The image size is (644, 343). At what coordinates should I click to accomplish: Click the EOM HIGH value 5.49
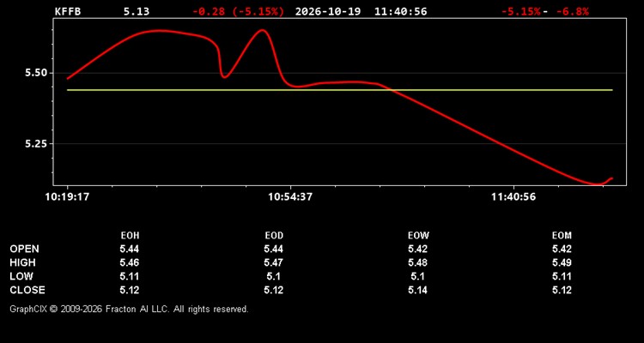tap(562, 262)
